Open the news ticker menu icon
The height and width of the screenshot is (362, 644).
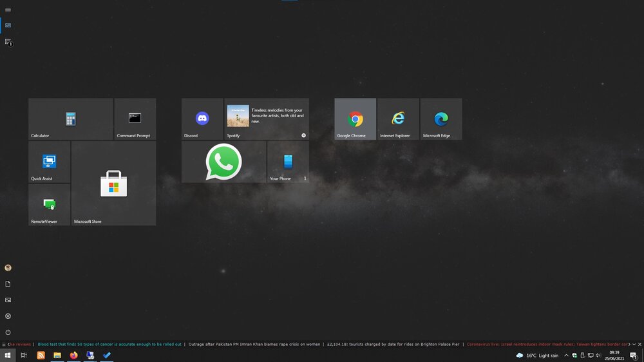(x=4, y=345)
